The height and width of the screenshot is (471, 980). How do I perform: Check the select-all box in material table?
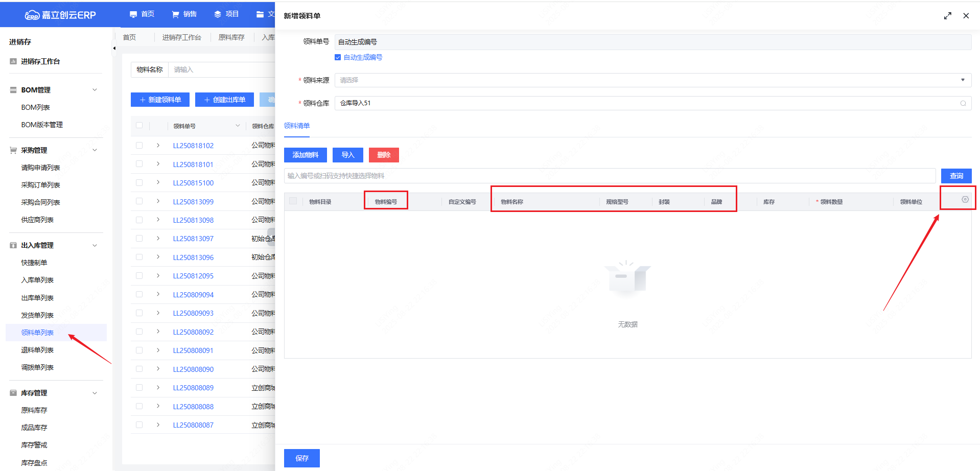click(x=293, y=201)
